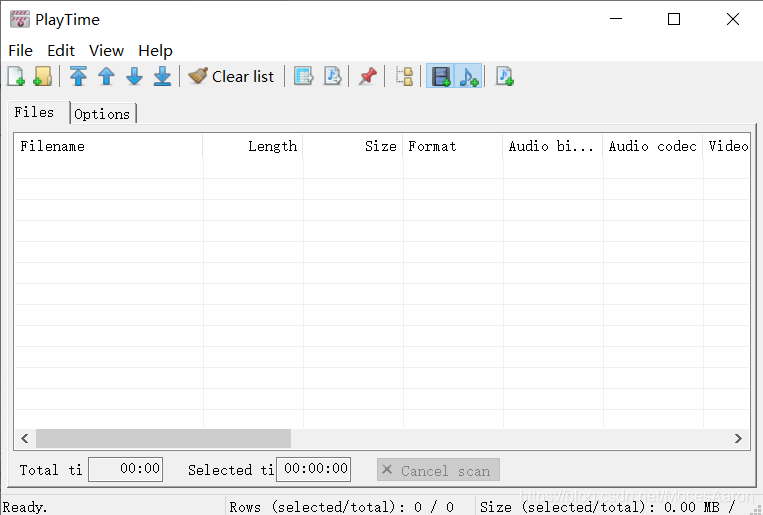Click the Rows selected/total status text
Viewport: 763px width, 515px height.
point(342,507)
